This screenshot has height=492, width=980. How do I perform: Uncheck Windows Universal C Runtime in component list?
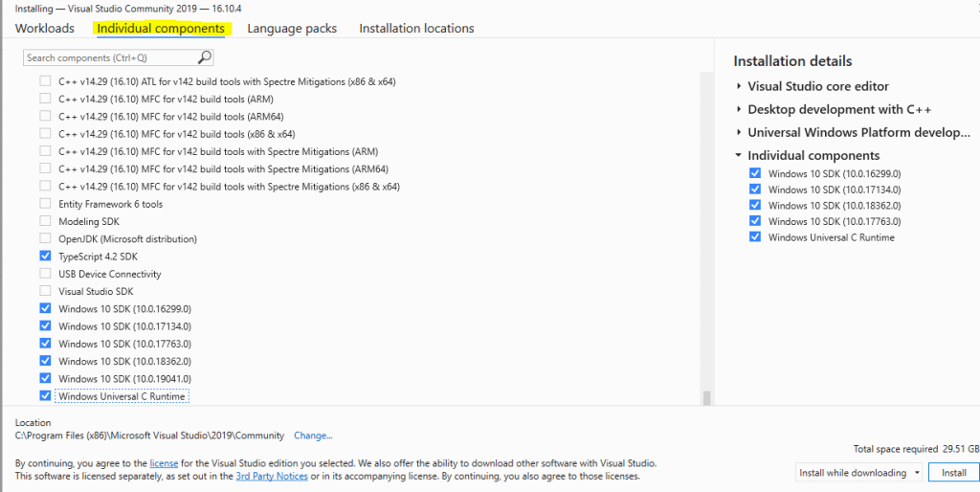(x=45, y=395)
